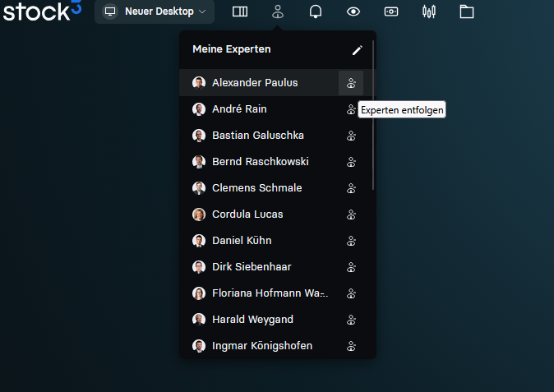Click the experts list scrollbar

(x=373, y=115)
